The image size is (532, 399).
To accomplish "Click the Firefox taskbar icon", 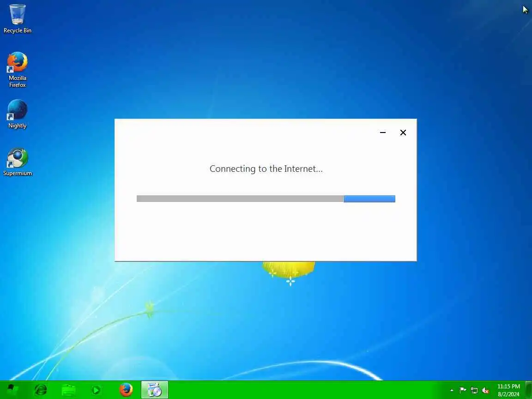I will point(126,390).
